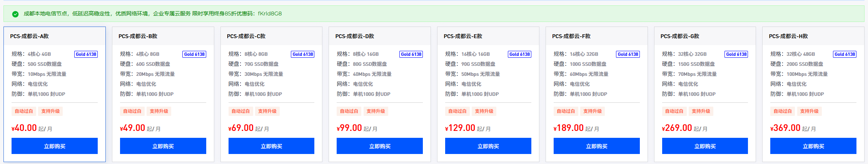868x164 pixels.
Task: Buy the PCS-成都云-E款 plan at ¥129.00
Action: 488,146
